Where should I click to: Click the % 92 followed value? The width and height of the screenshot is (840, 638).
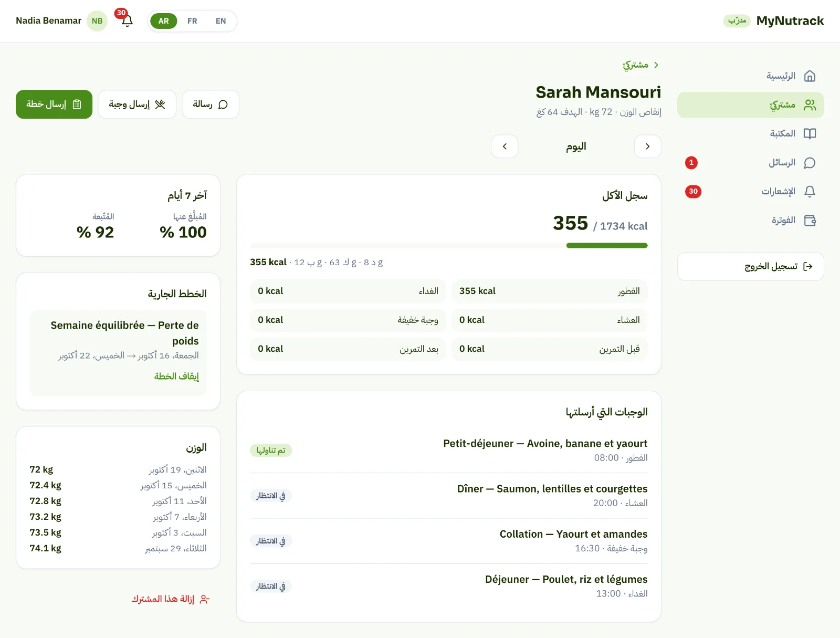[x=95, y=232]
